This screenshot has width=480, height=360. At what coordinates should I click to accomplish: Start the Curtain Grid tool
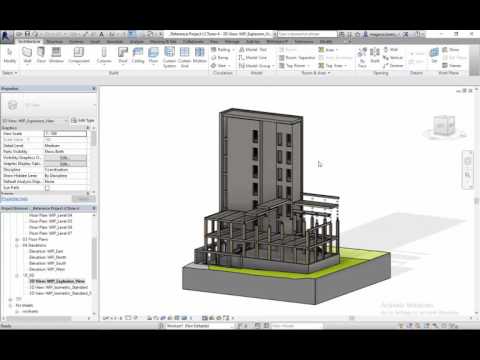(184, 57)
